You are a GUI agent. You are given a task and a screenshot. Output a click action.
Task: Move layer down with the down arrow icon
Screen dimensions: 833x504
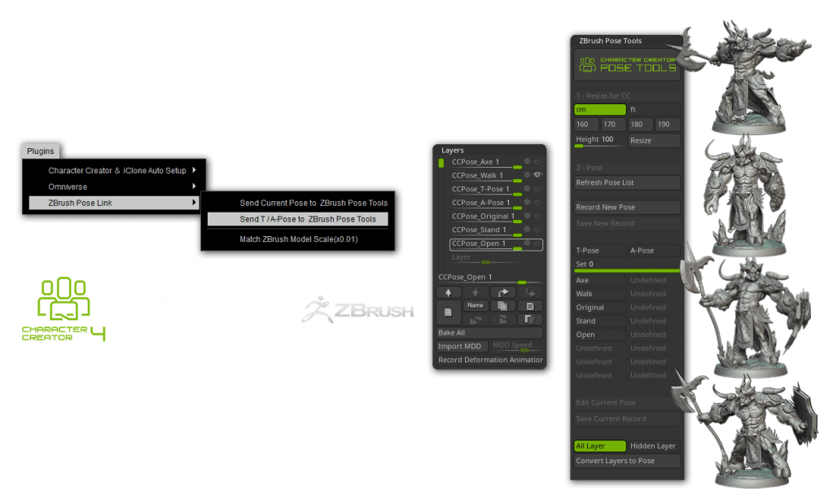(476, 292)
